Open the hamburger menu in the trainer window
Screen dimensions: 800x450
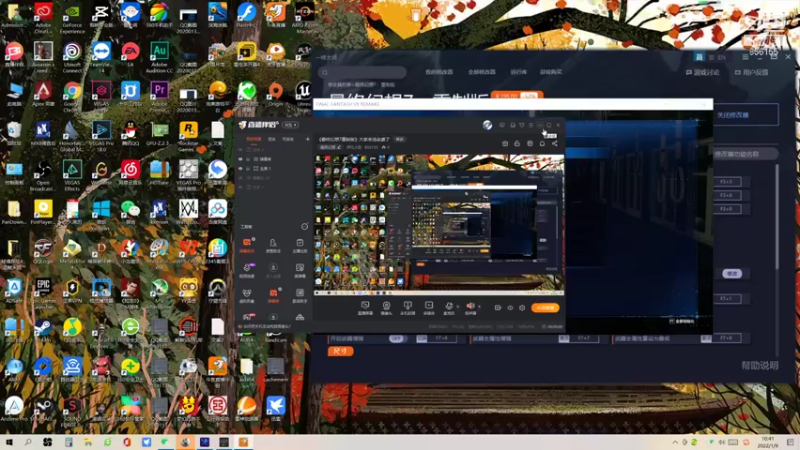[x=745, y=57]
